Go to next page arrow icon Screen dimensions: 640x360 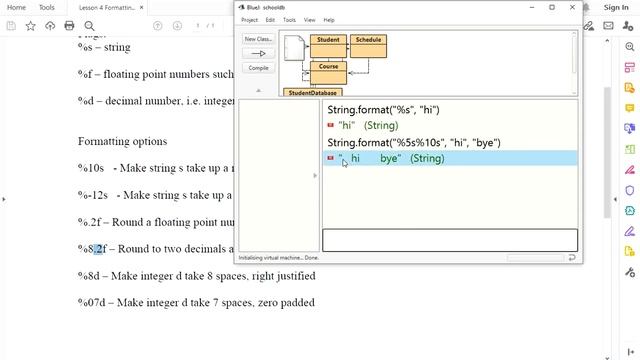177,26
